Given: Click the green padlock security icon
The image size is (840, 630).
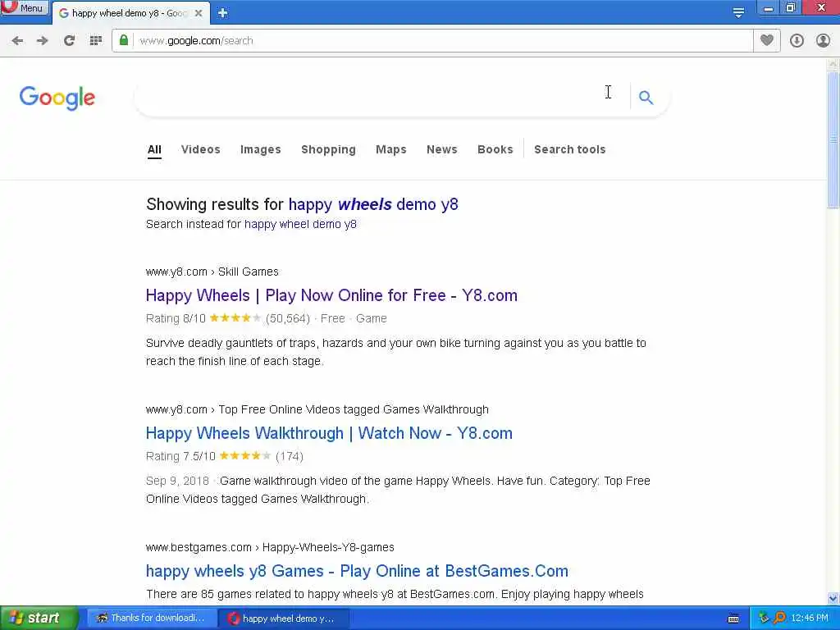Looking at the screenshot, I should (x=124, y=40).
